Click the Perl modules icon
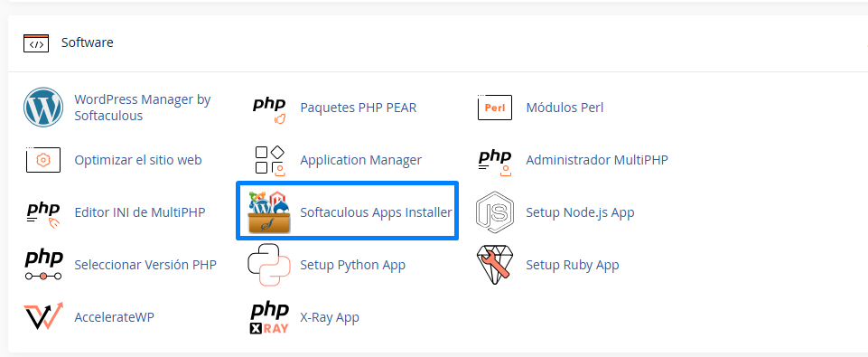 (x=495, y=108)
